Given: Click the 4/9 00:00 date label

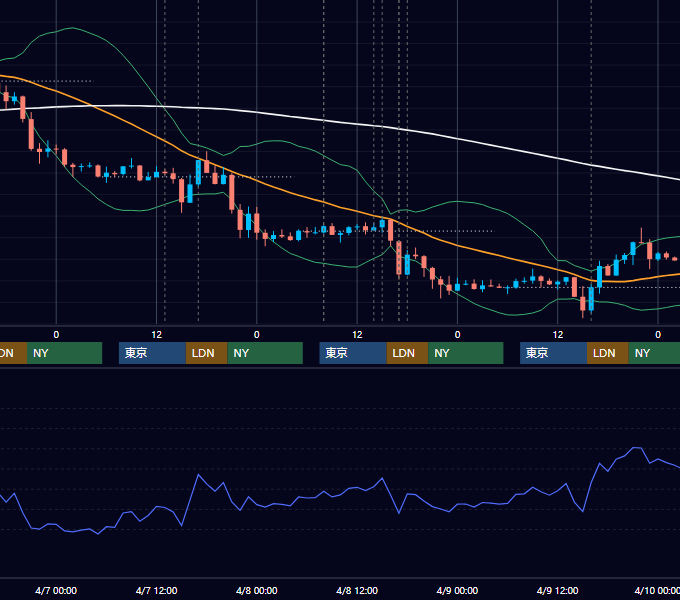Looking at the screenshot, I should pos(457,590).
